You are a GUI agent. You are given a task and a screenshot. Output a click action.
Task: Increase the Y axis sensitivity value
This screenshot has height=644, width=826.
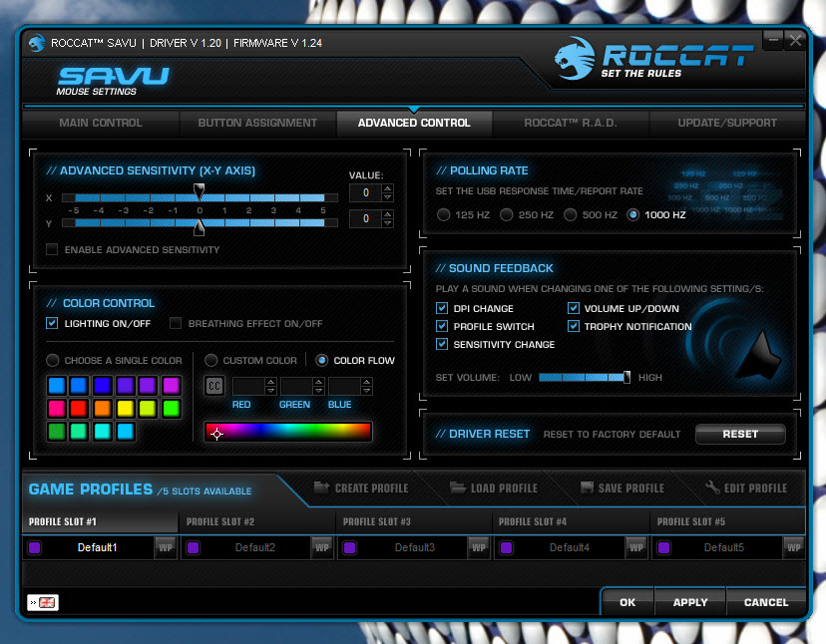click(388, 214)
